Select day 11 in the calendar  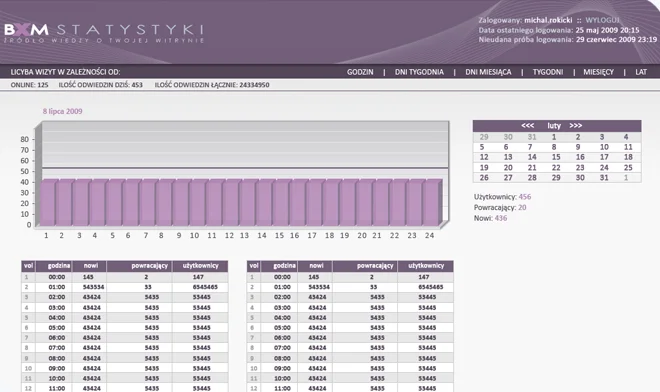(x=628, y=147)
